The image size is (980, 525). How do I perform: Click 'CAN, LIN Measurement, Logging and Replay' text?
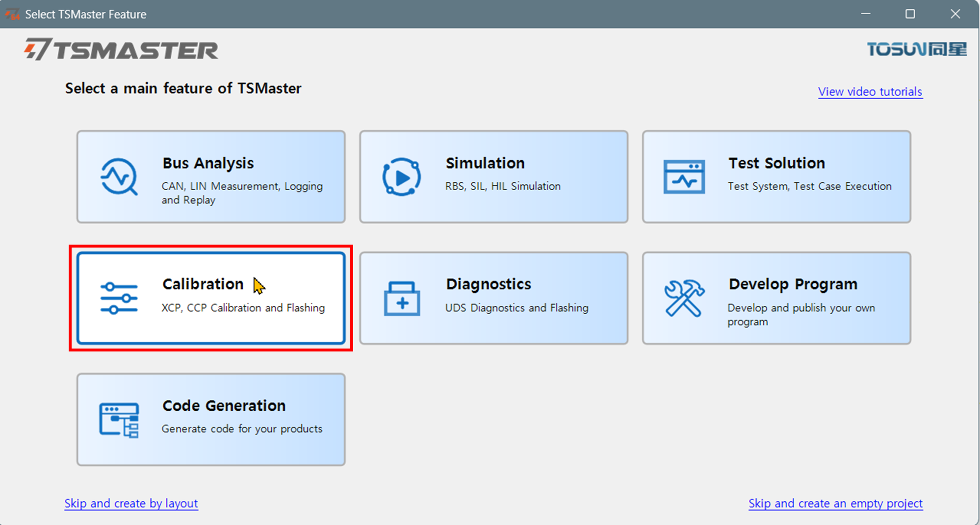[x=242, y=193]
